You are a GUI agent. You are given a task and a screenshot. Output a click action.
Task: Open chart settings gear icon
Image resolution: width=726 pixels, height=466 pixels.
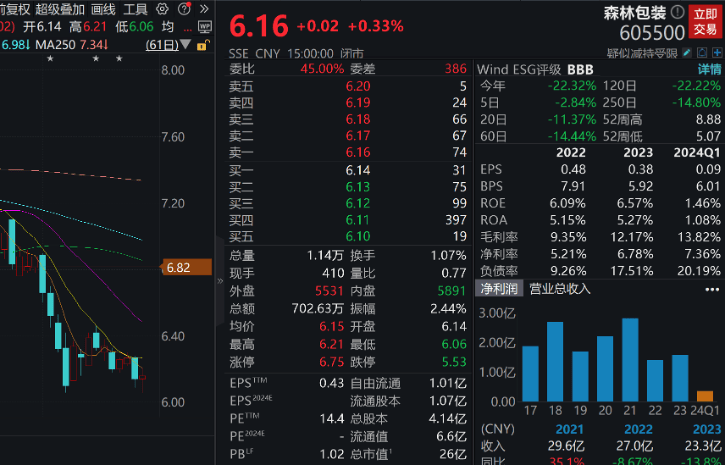coord(162,9)
